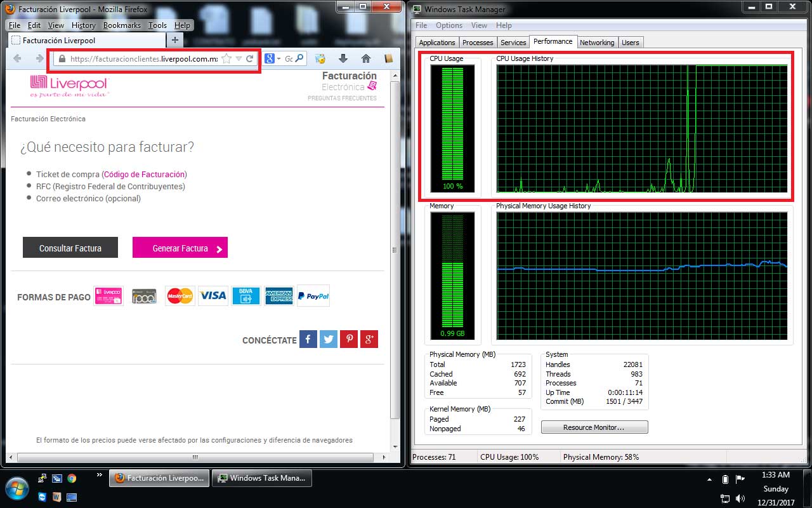Viewport: 812px width, 508px height.
Task: Click the Windows Task Manager taskbar button
Action: tap(261, 478)
